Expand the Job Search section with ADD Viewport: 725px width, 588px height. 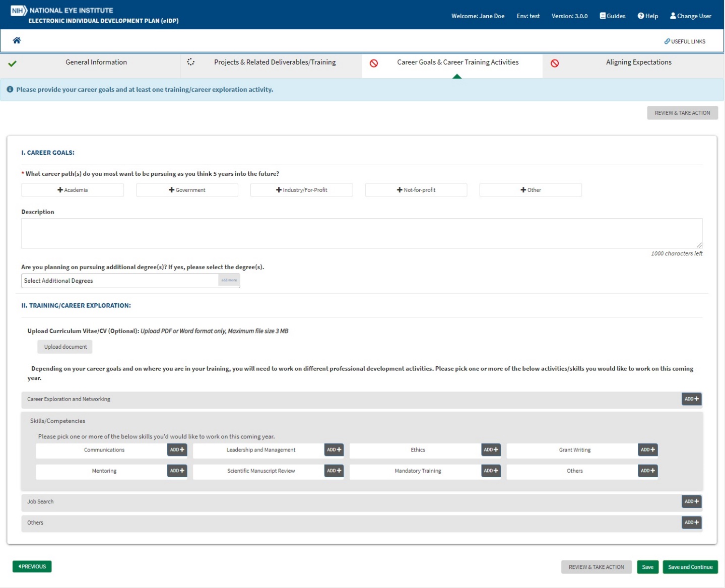pyautogui.click(x=691, y=502)
